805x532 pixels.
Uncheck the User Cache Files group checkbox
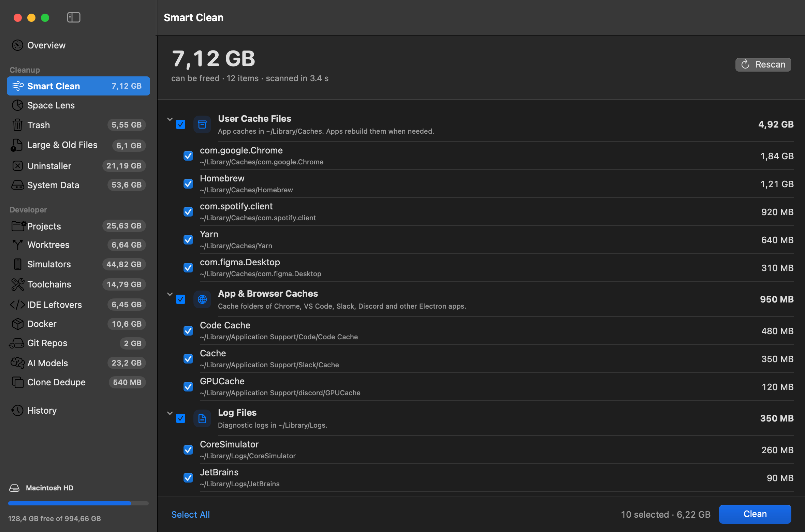tap(180, 124)
